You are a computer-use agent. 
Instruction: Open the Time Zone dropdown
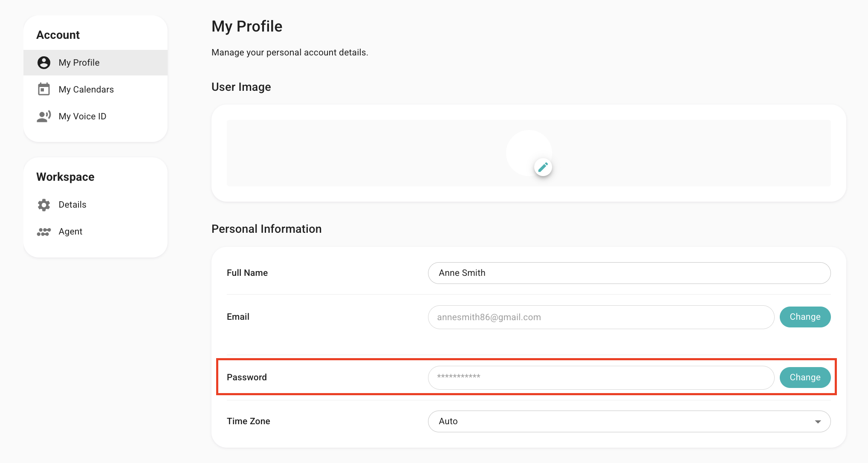point(629,421)
